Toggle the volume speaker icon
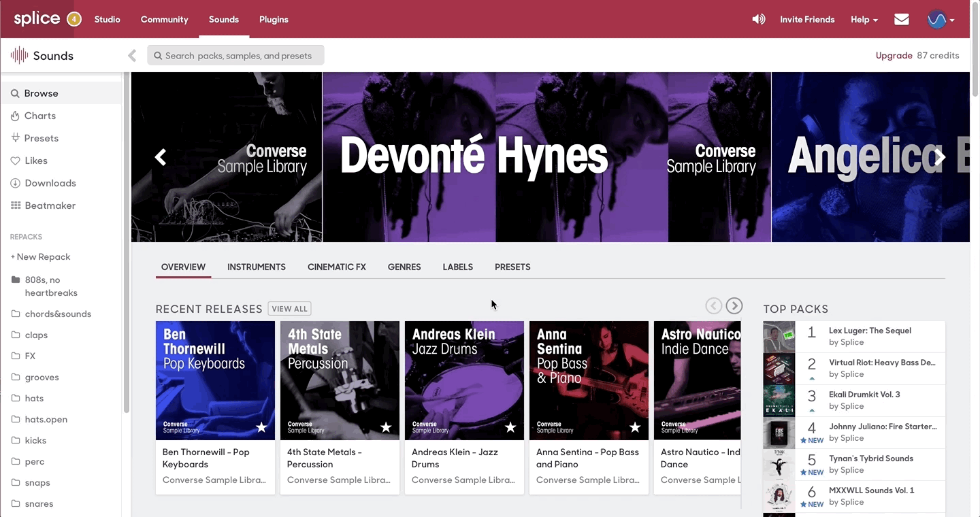 758,19
